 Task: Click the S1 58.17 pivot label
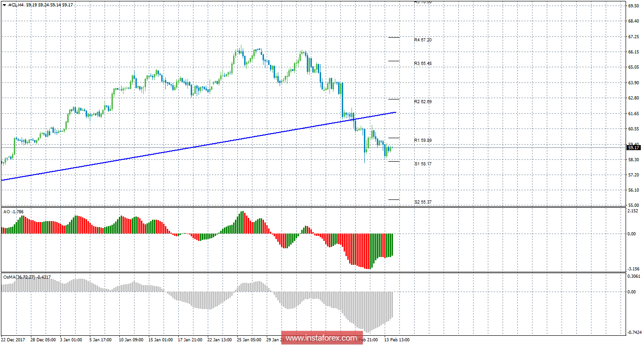coord(423,164)
